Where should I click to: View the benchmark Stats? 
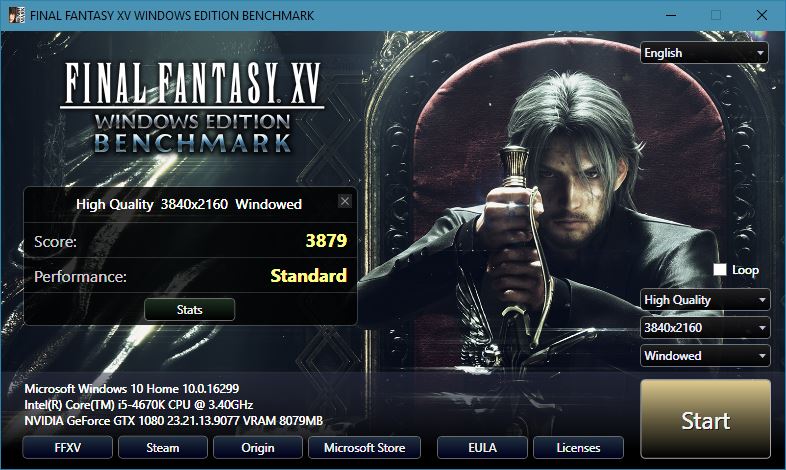[189, 310]
